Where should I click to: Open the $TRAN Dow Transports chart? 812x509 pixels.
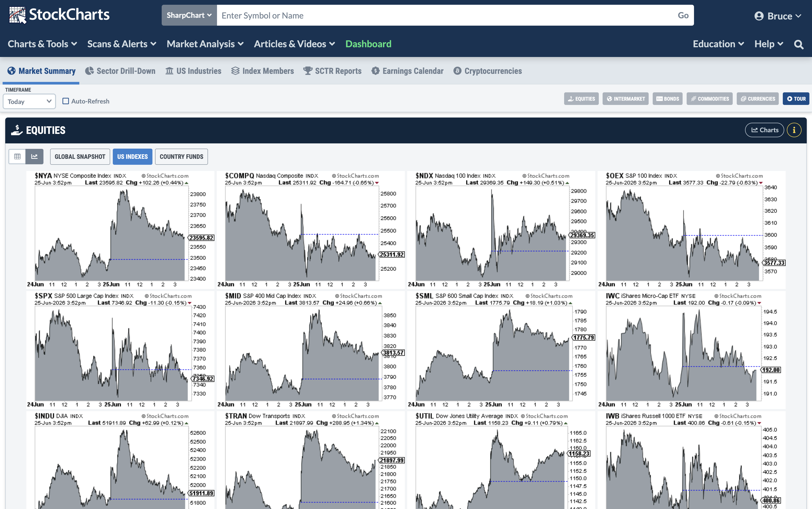(311, 460)
